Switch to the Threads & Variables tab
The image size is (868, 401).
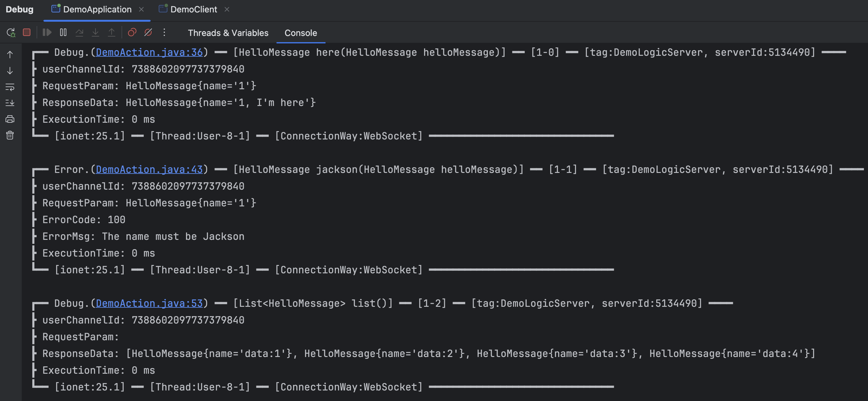228,33
